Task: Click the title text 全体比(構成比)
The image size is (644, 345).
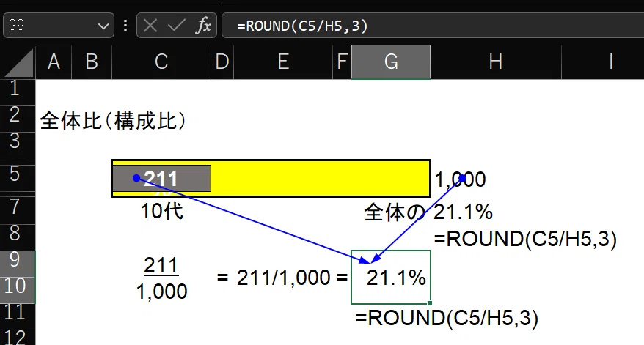Action: click(x=113, y=121)
